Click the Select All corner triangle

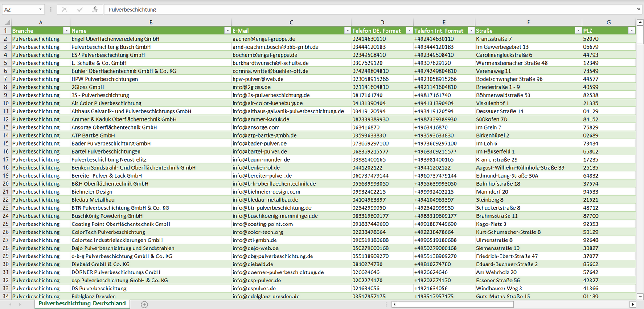pos(6,22)
